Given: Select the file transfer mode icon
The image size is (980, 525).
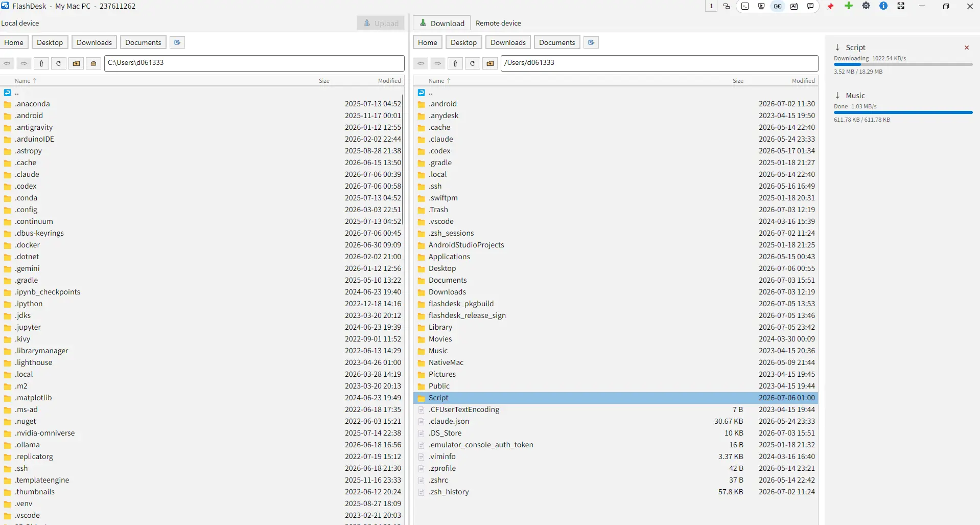Looking at the screenshot, I should click(778, 6).
